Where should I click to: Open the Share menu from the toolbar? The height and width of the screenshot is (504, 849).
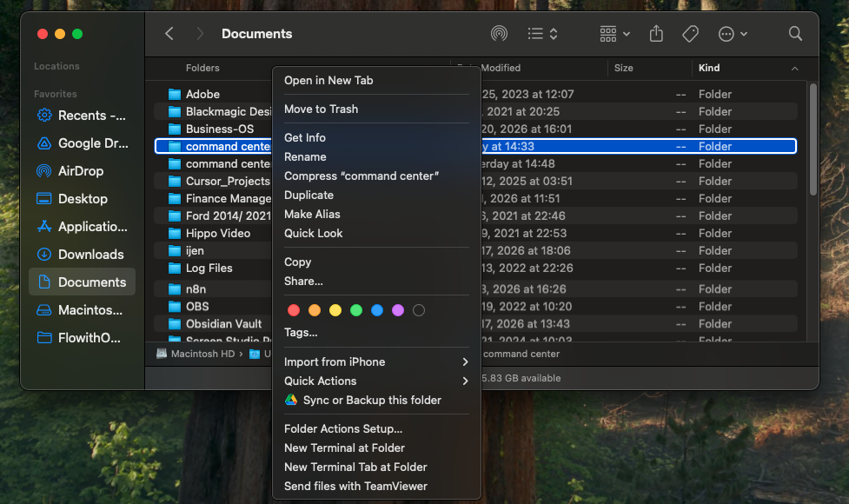pos(656,33)
